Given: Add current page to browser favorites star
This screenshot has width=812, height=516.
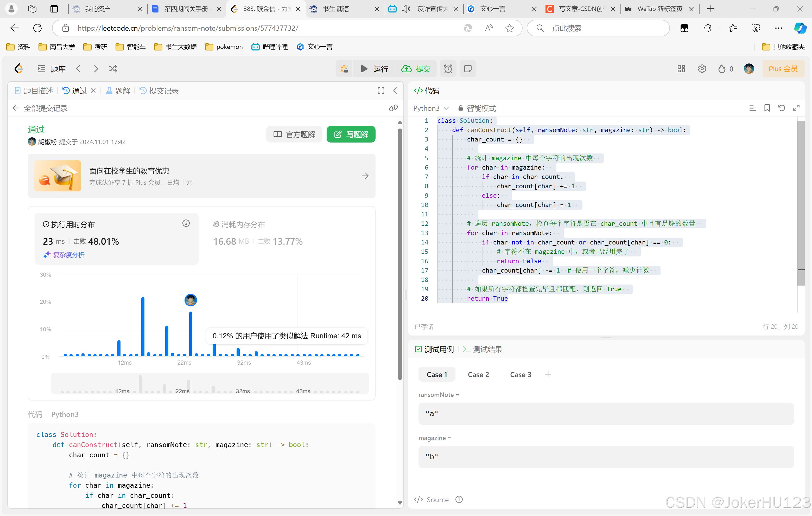Looking at the screenshot, I should (510, 28).
